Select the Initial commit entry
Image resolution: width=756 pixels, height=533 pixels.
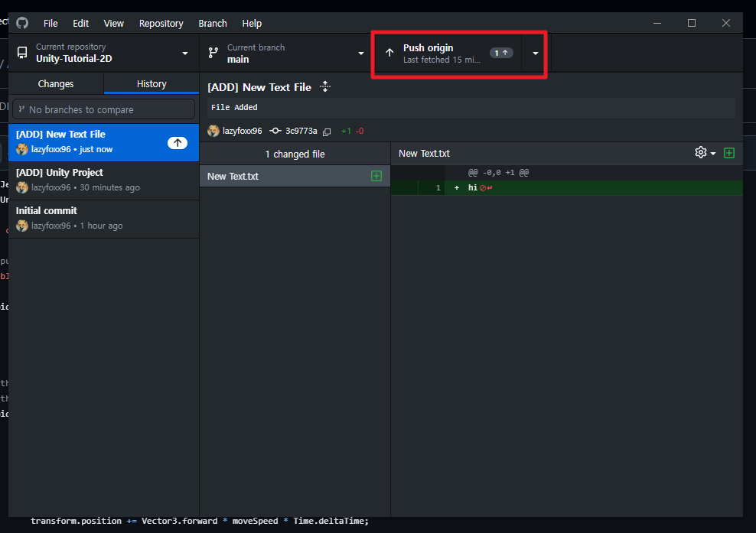click(103, 219)
